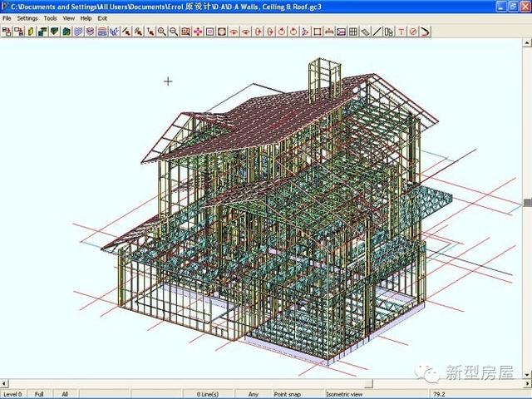Click the purple envelope-like view icon
The image size is (532, 399).
pyautogui.click(x=341, y=32)
